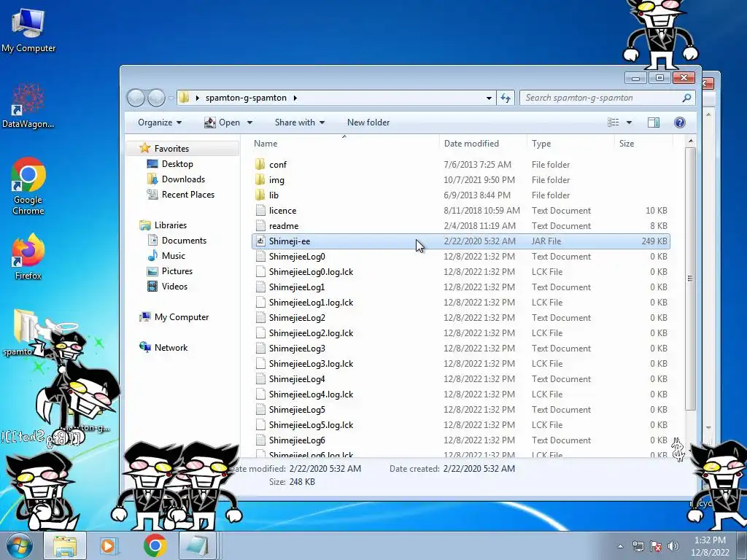This screenshot has height=560, width=747.
Task: Click the Action Center flag icon
Action: [x=656, y=546]
